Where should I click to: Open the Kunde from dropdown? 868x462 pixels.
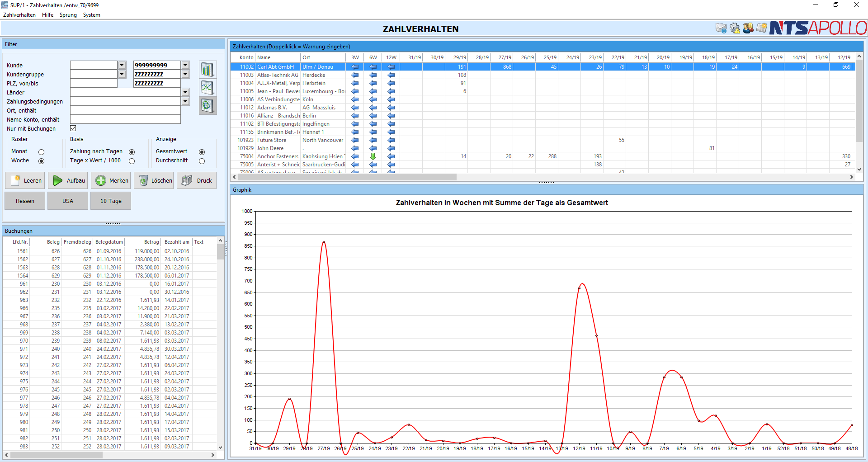click(x=122, y=65)
